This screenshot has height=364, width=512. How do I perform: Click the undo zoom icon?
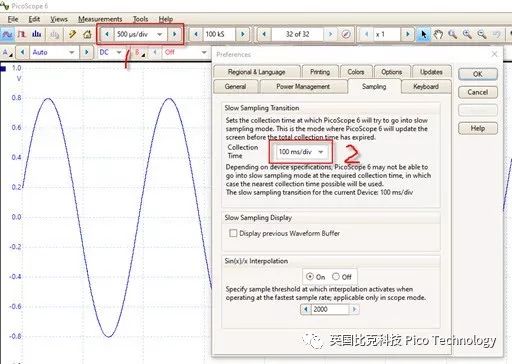pyautogui.click(x=496, y=34)
